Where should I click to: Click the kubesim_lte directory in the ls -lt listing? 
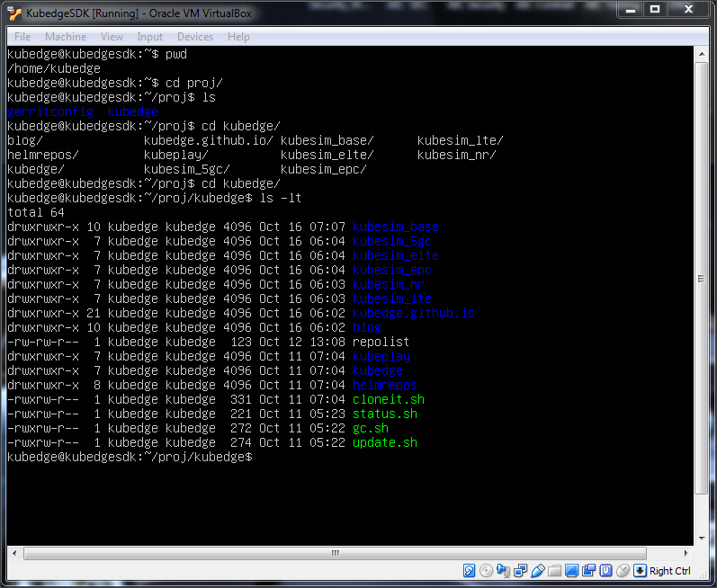392,298
